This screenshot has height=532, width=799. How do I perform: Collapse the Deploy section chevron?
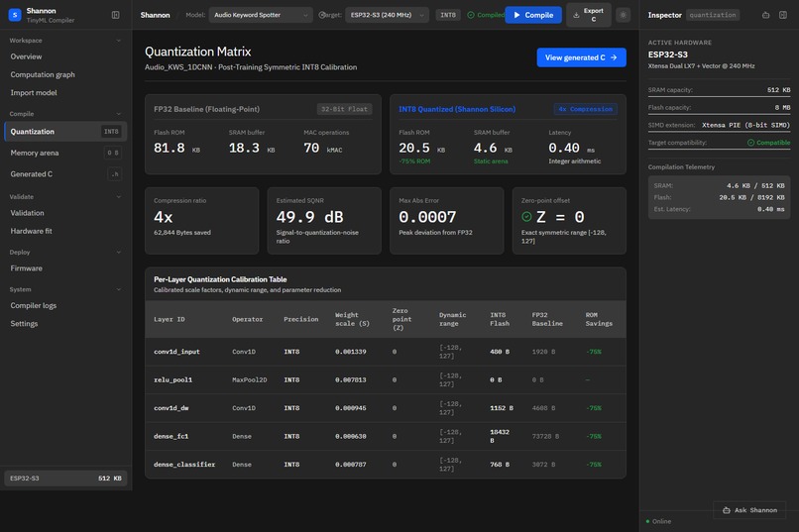click(x=118, y=252)
